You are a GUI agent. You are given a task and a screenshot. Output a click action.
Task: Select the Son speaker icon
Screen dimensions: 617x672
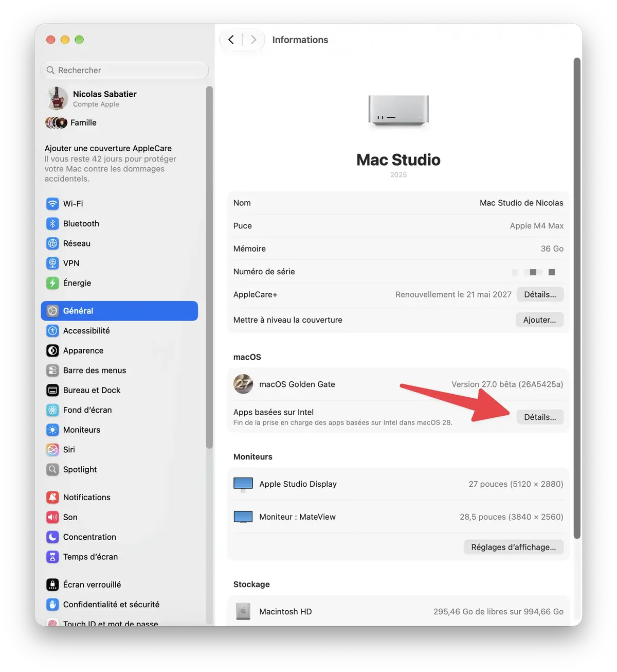(x=52, y=517)
